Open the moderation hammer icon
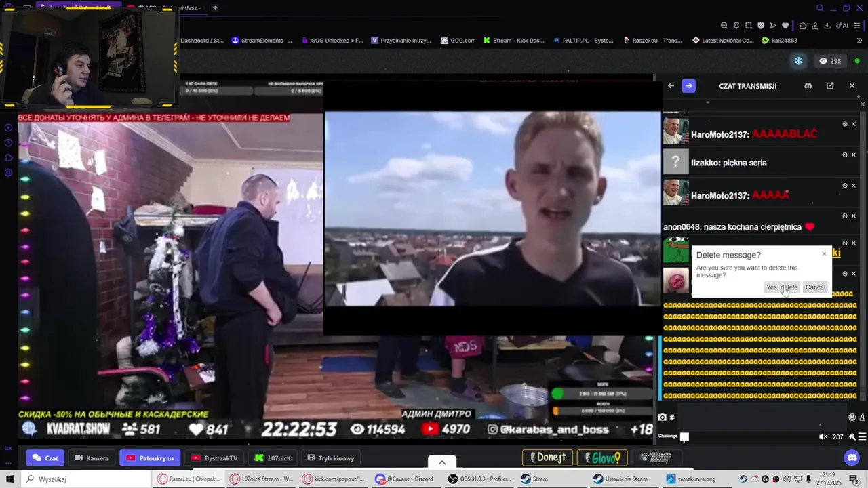 click(x=852, y=436)
